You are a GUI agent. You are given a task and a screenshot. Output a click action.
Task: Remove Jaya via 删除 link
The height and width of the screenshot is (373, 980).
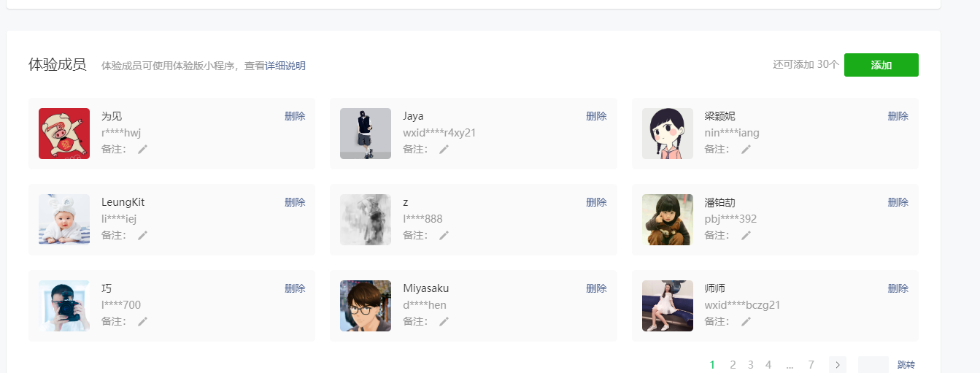point(596,116)
